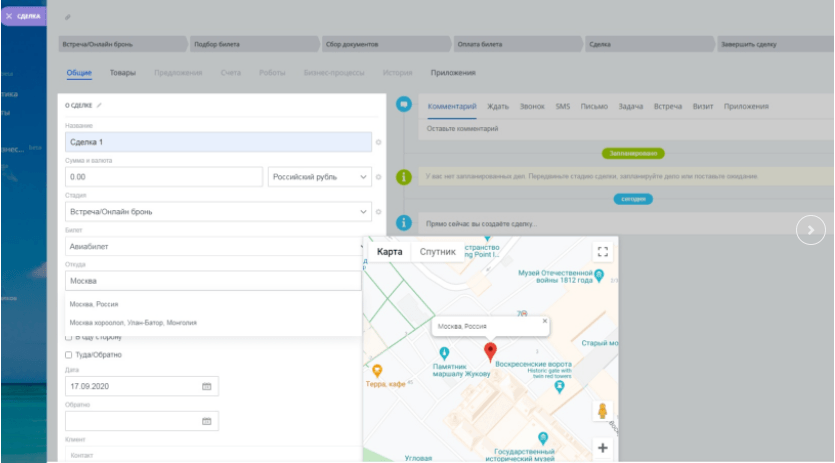This screenshot has height=463, width=835.
Task: Close the Сделка side panel tab
Action: 8,16
